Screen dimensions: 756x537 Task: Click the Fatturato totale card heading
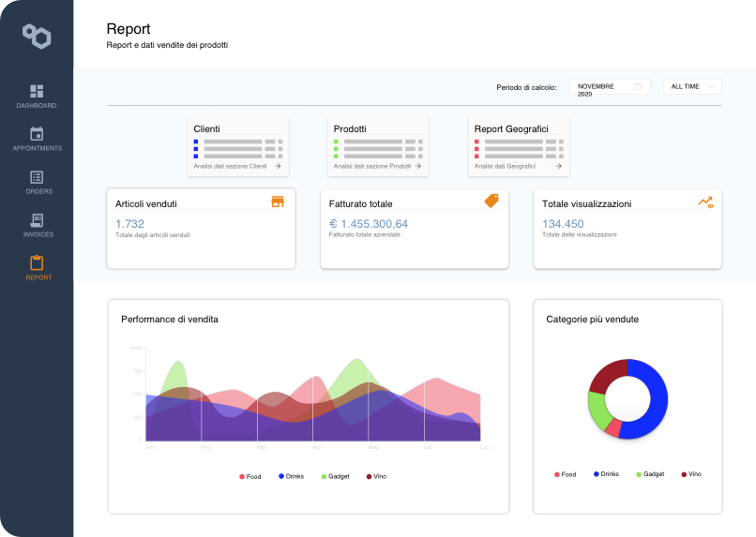coord(360,203)
